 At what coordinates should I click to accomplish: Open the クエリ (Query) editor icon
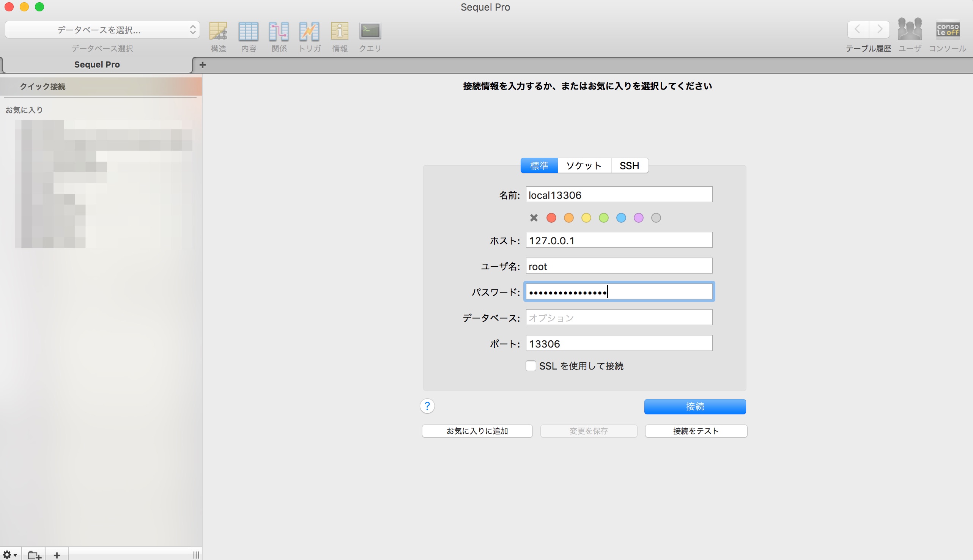click(370, 31)
